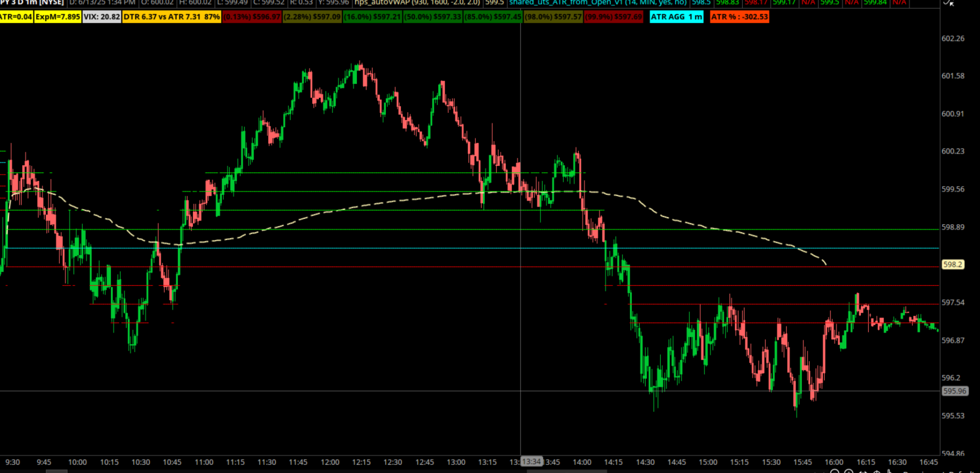Click the orange ATR % : -302.53 label
980x473 pixels.
739,17
